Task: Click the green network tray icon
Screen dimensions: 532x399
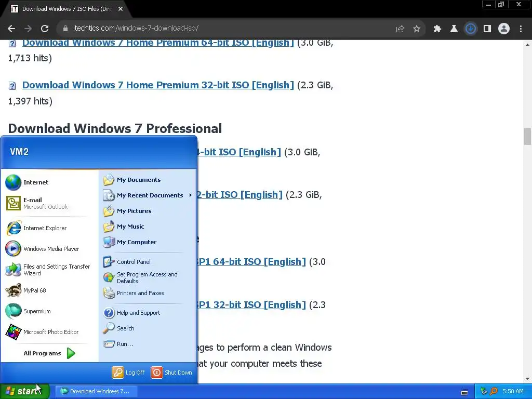Action: 484,391
